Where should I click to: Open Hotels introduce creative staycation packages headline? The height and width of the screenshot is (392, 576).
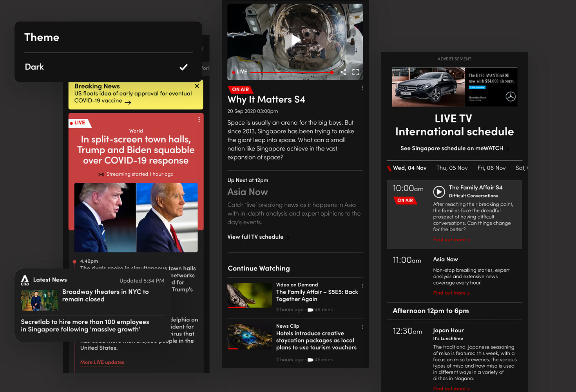[316, 340]
